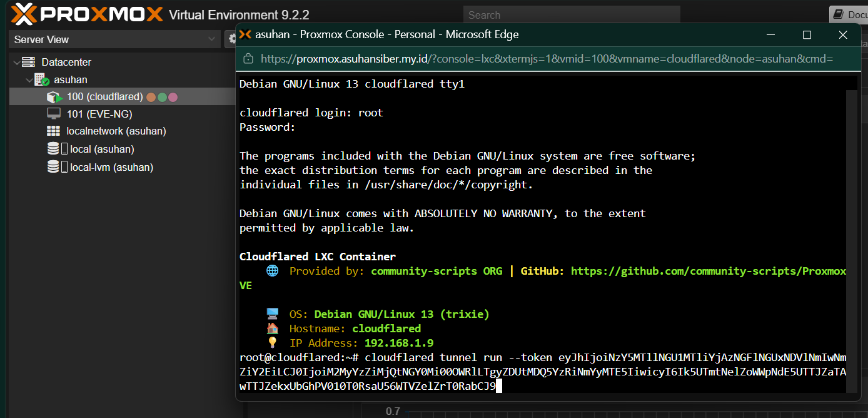Collapse the Datacenter tree node

(16, 62)
